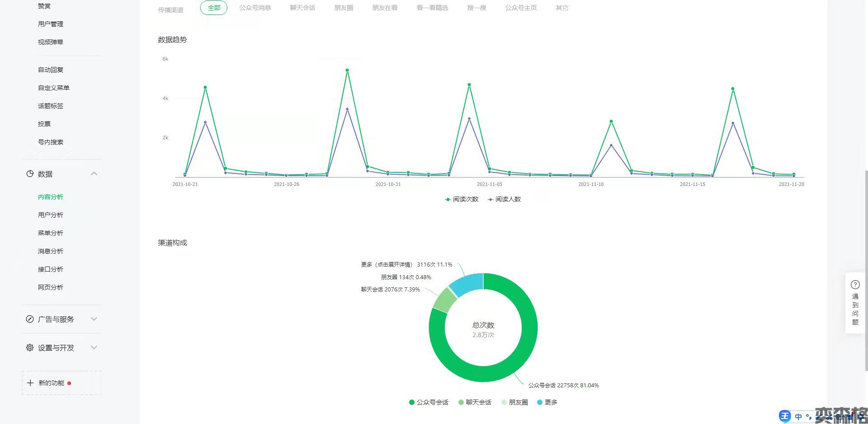Click the compass icon beside 广告与服务
Image resolution: width=868 pixels, height=424 pixels.
[30, 319]
